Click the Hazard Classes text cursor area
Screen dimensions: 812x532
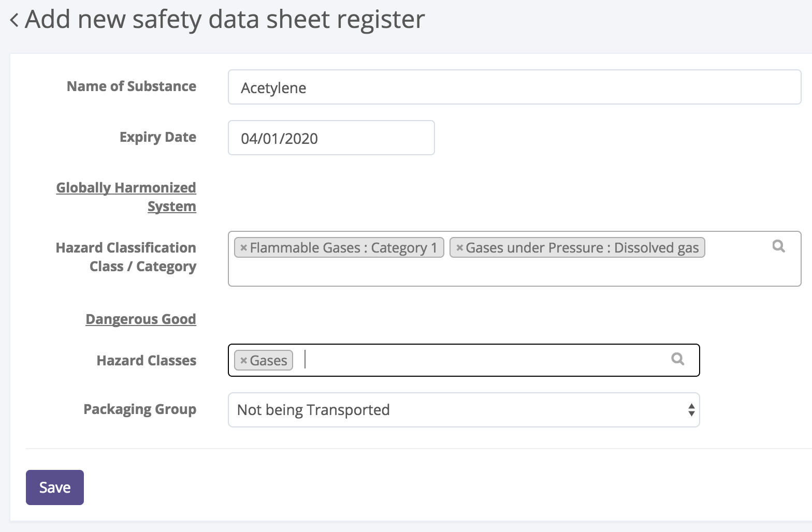pyautogui.click(x=466, y=360)
